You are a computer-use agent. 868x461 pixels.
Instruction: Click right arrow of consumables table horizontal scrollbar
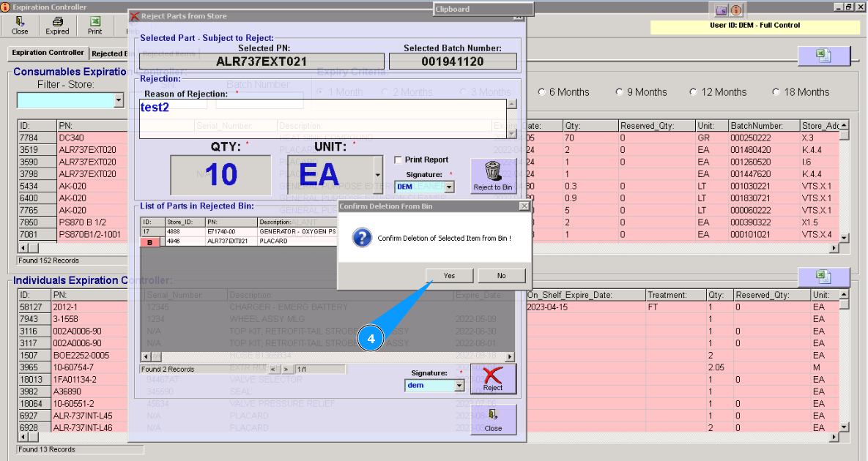click(834, 248)
